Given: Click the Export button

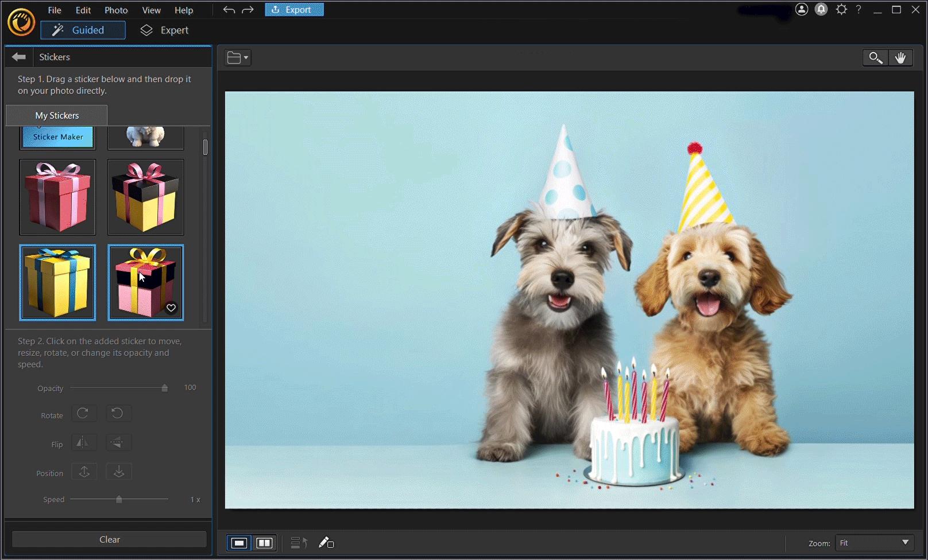Looking at the screenshot, I should (x=294, y=9).
